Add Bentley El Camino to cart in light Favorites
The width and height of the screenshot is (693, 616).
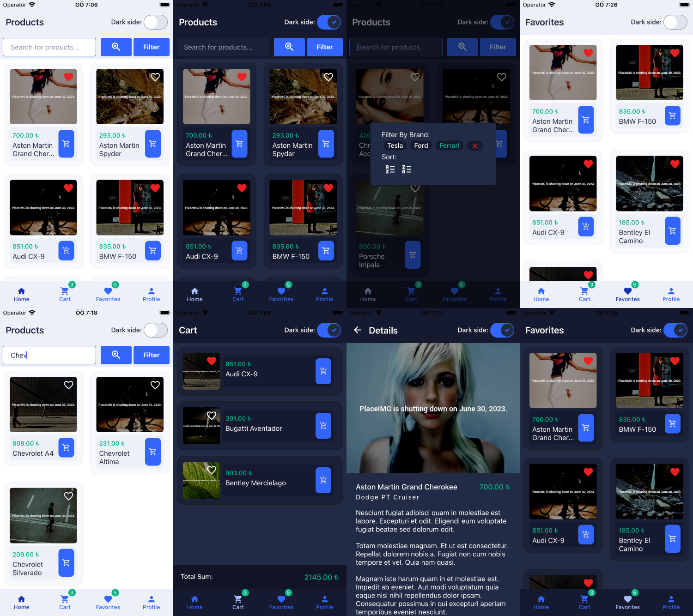[673, 230]
